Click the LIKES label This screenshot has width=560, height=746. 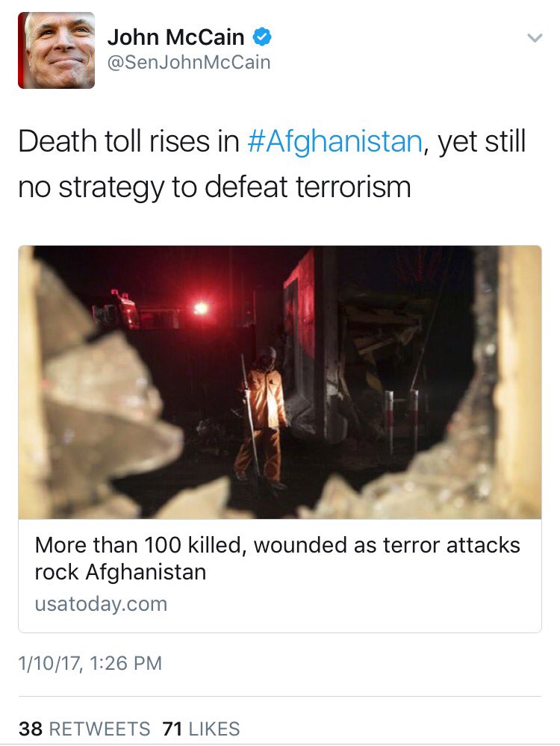coord(214,729)
